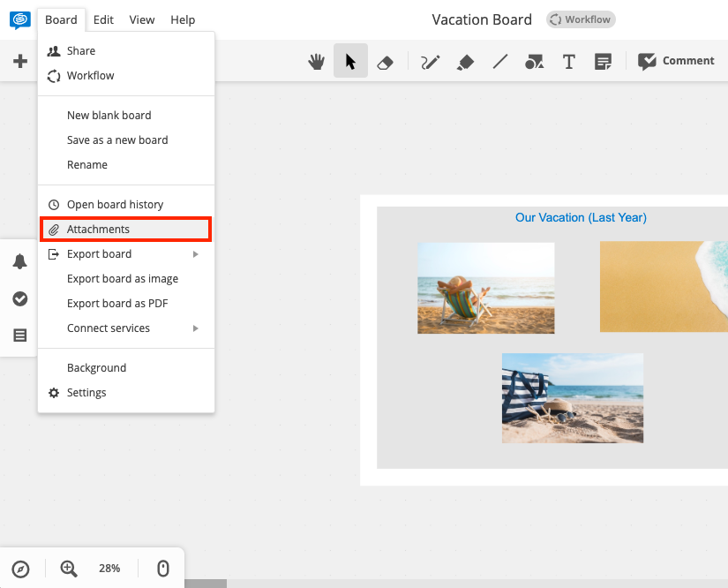This screenshot has height=588, width=728.
Task: Open the Edit menu
Action: 103,19
